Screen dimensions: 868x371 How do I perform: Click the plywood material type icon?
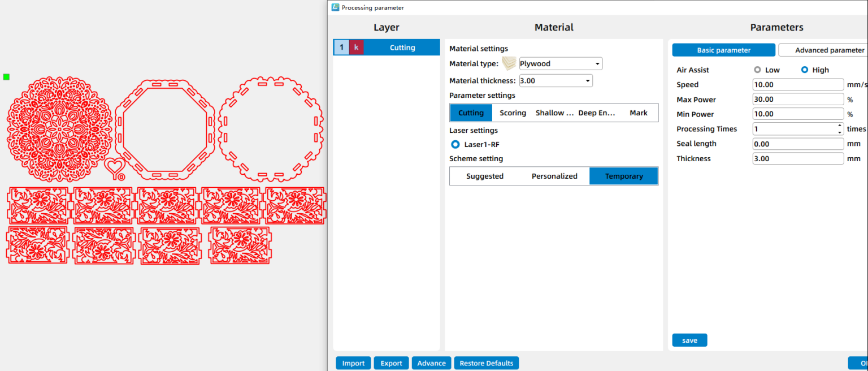tap(508, 63)
